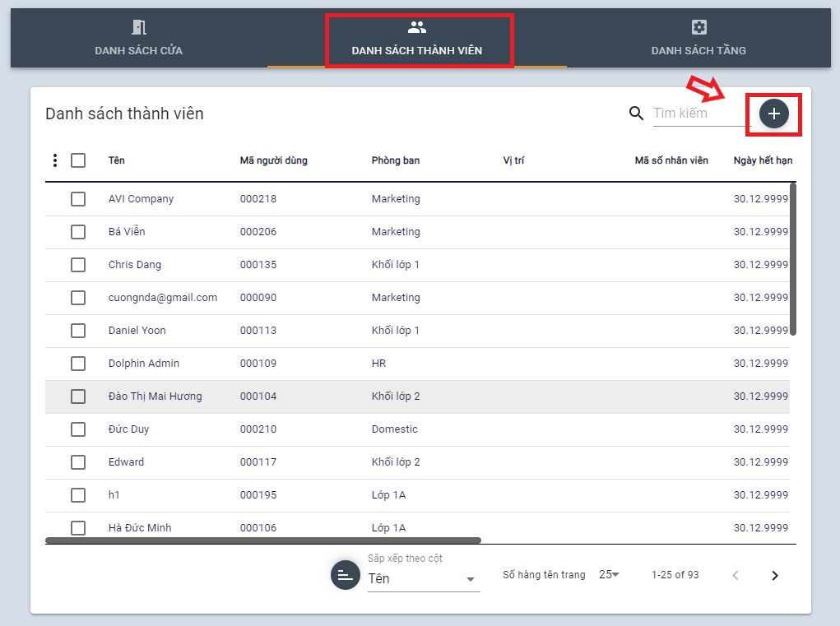The width and height of the screenshot is (840, 626).
Task: Go to next page with right chevron
Action: 774,575
